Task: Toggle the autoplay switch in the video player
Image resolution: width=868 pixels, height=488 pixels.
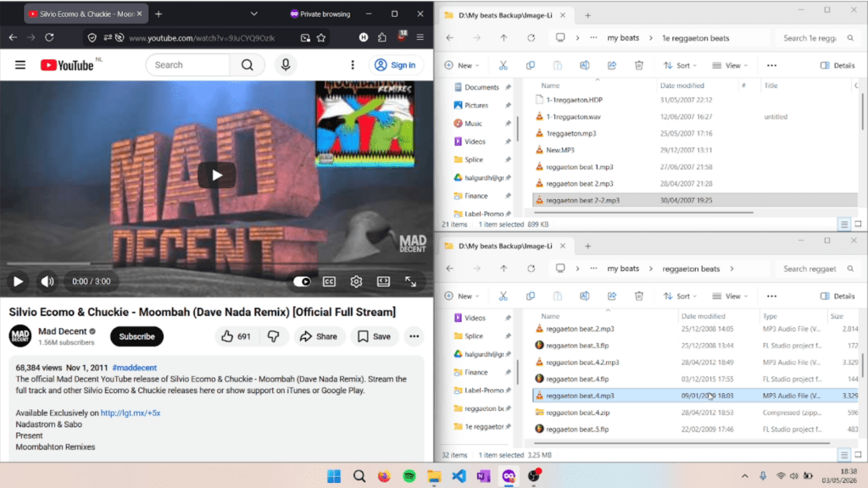Action: tap(302, 281)
